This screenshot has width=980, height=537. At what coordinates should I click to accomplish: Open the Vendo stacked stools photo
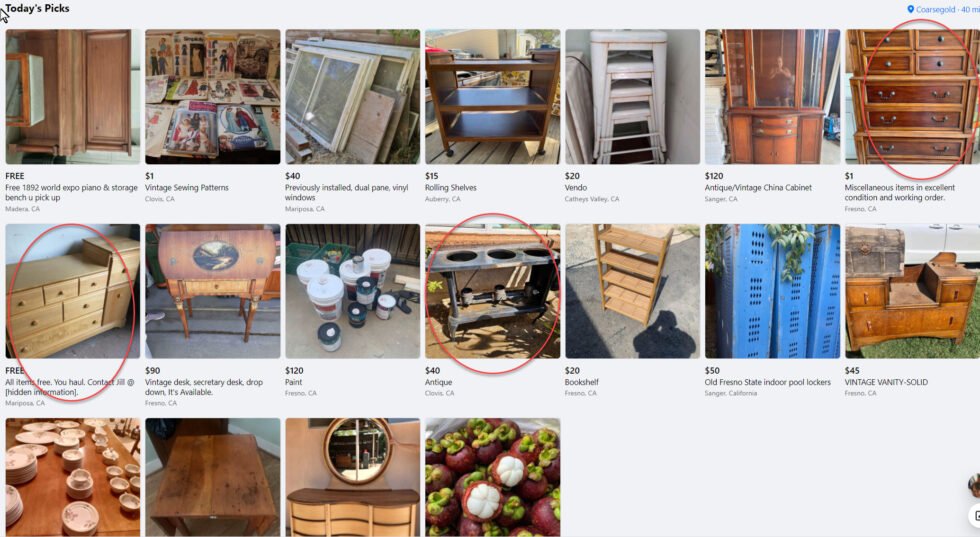632,97
